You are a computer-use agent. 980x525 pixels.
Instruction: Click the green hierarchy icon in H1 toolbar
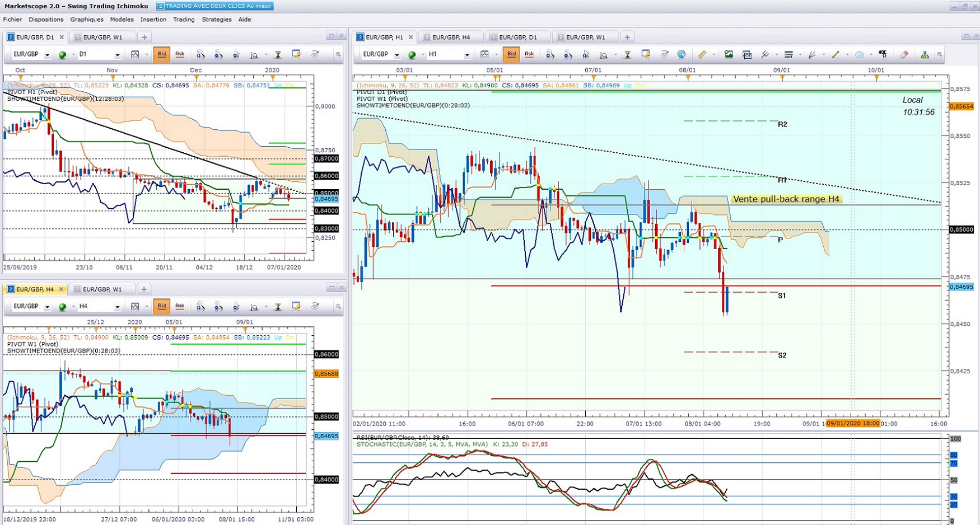(x=925, y=54)
